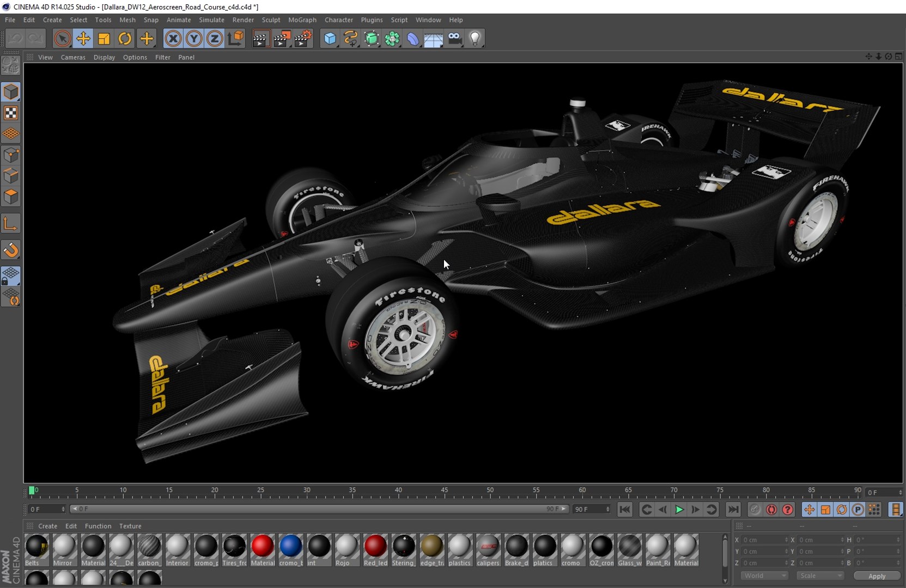This screenshot has height=588, width=906.
Task: Add a Light object
Action: [x=475, y=39]
